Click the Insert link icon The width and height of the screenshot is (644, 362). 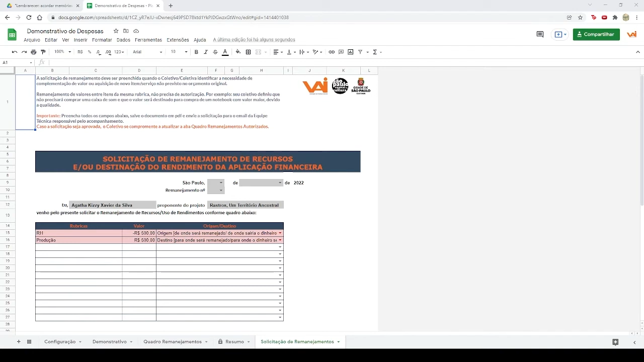pyautogui.click(x=332, y=52)
